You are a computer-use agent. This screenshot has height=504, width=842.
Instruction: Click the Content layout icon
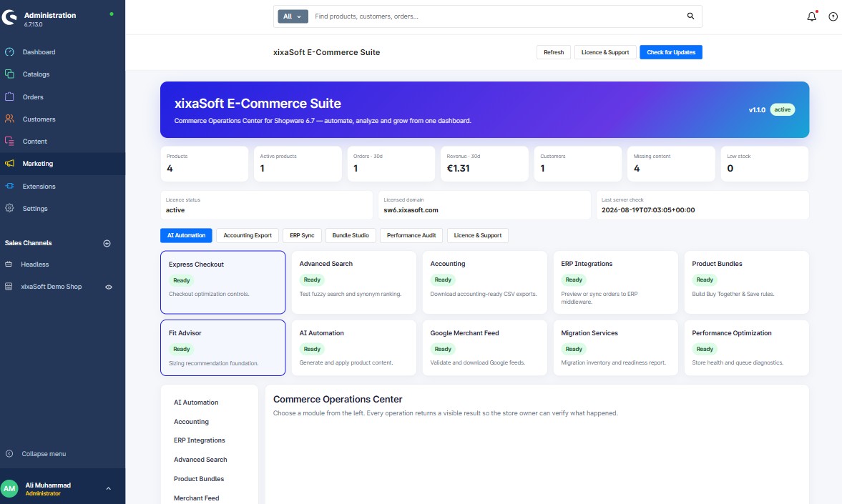9,141
